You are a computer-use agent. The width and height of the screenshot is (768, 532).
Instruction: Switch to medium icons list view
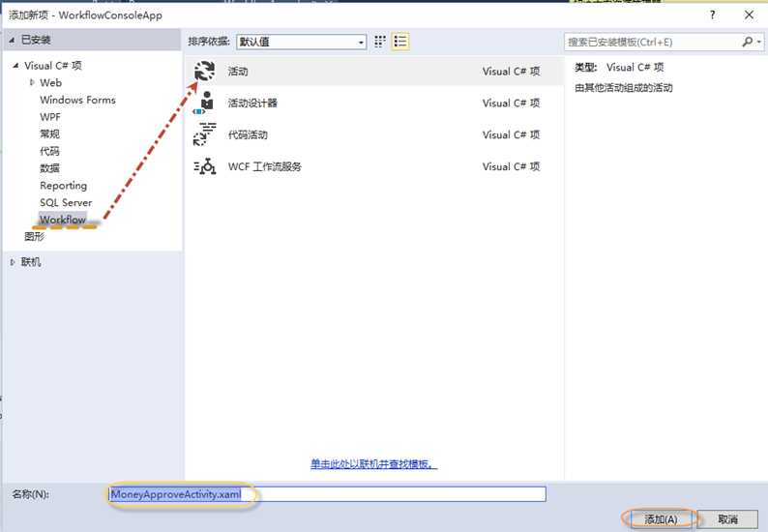click(x=400, y=42)
